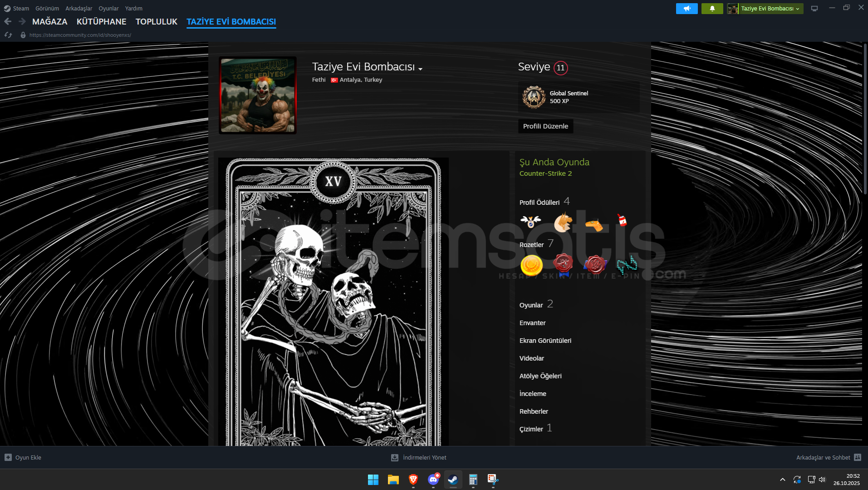Open File Explorer from the taskbar
Screen dimensions: 868x490
coord(393,480)
